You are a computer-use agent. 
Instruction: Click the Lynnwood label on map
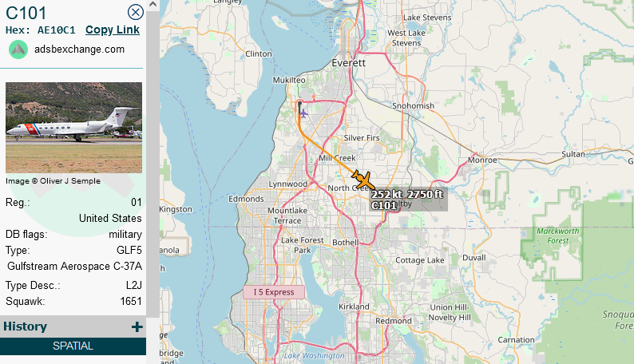(x=288, y=184)
